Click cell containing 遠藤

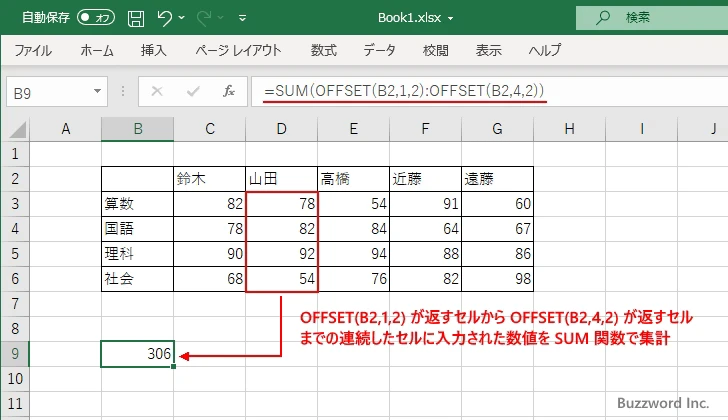pos(497,179)
